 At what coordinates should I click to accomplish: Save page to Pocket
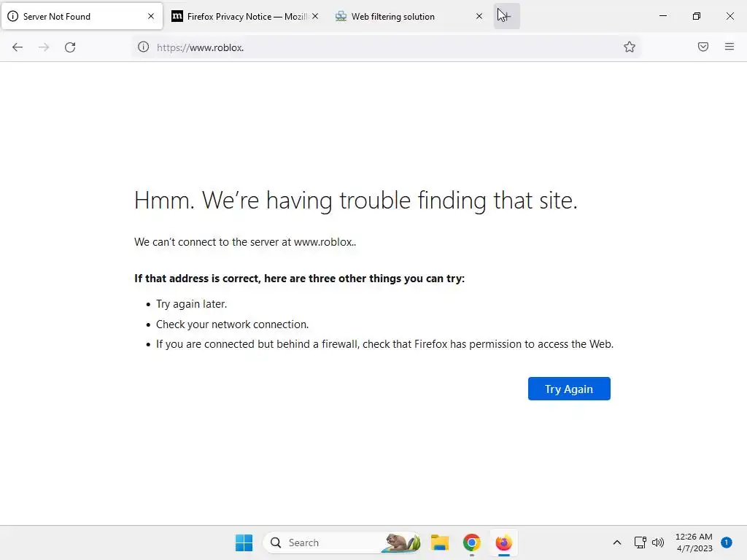(703, 47)
